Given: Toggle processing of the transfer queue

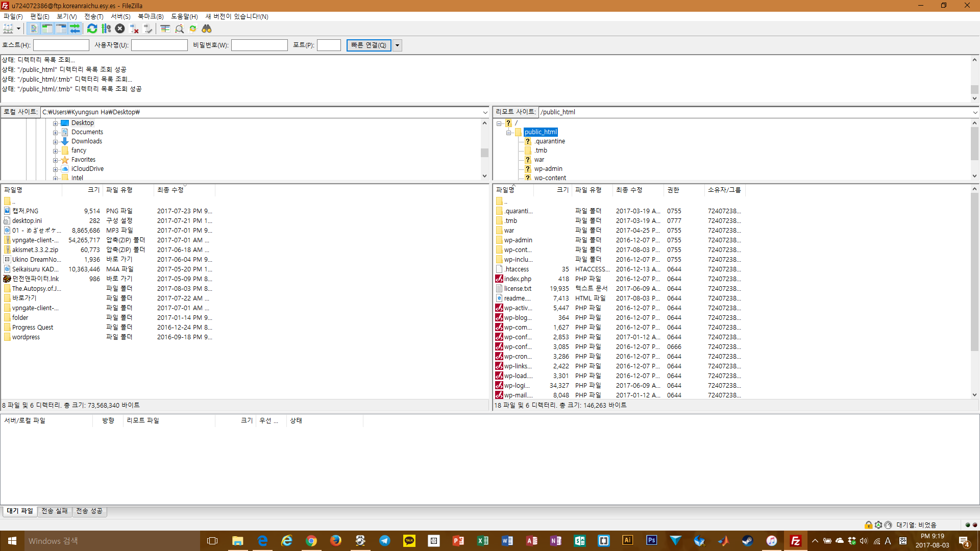Looking at the screenshot, I should pyautogui.click(x=106, y=29).
